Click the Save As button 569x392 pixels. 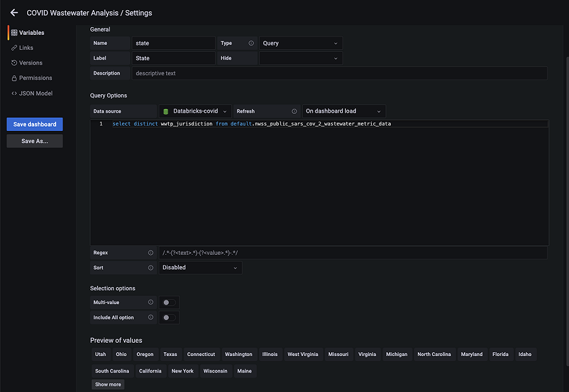click(x=34, y=140)
